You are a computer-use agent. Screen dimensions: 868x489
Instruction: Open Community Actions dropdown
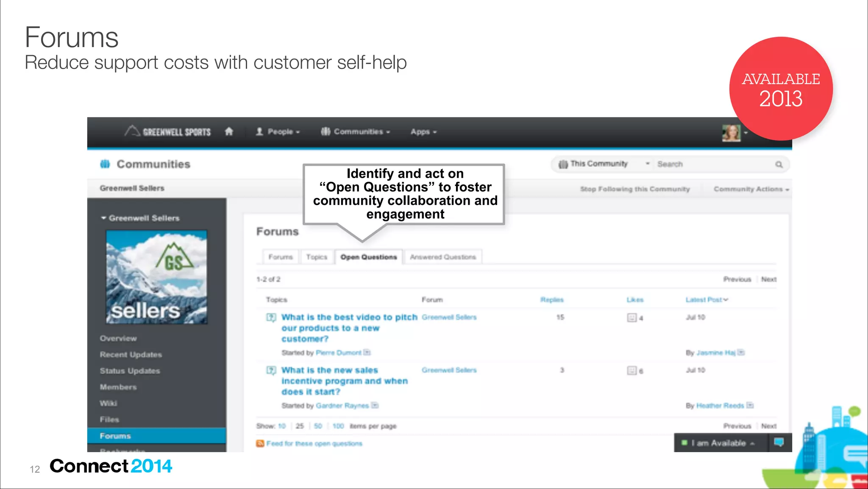[x=751, y=189]
